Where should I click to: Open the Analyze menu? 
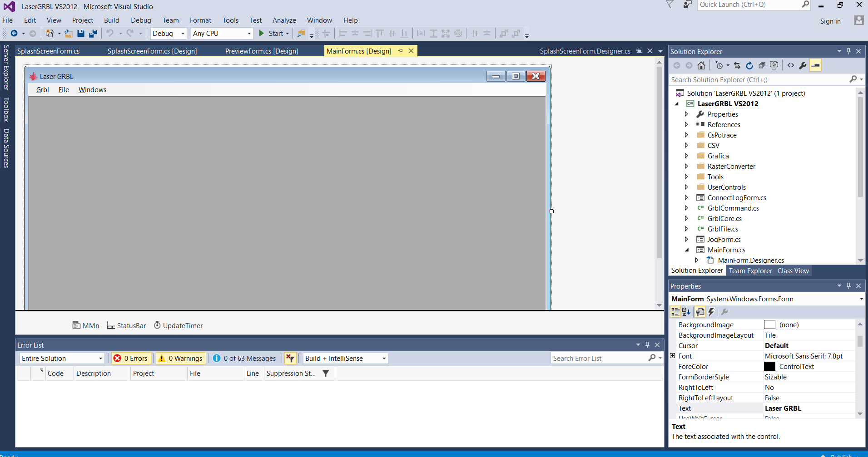coord(284,20)
